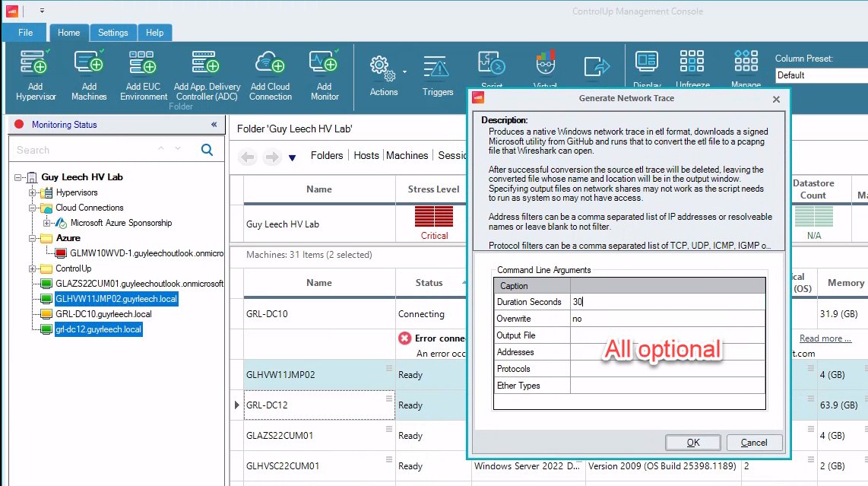The width and height of the screenshot is (868, 486).
Task: Close the Generate Network Trace dialog
Action: [x=776, y=99]
